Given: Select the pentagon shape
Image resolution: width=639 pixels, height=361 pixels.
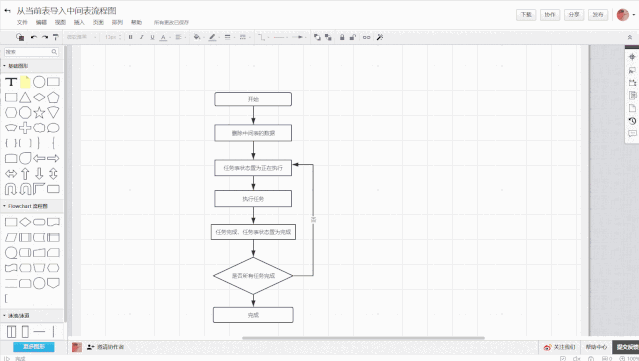Looking at the screenshot, I should (53, 97).
